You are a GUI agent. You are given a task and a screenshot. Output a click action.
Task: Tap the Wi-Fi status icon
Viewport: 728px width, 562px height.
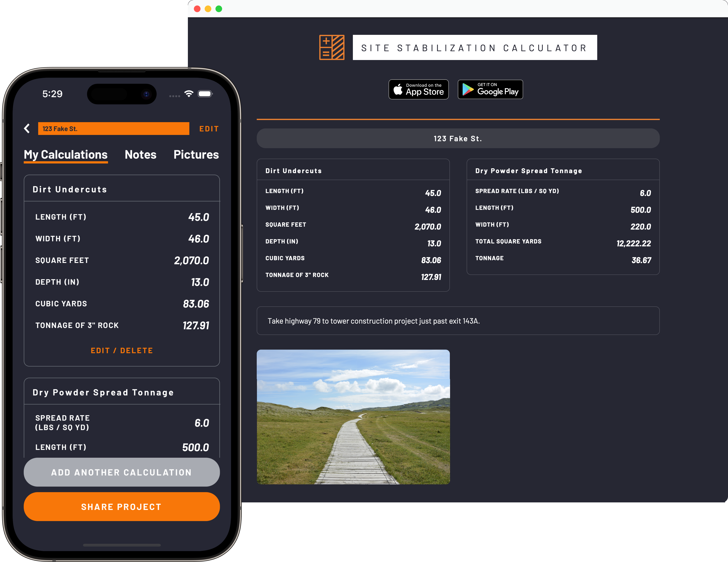189,94
